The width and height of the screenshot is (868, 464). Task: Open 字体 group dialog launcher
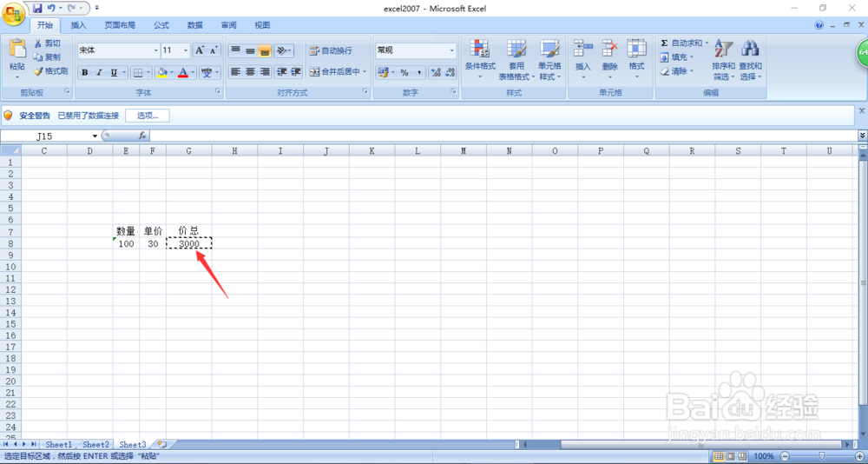click(218, 91)
